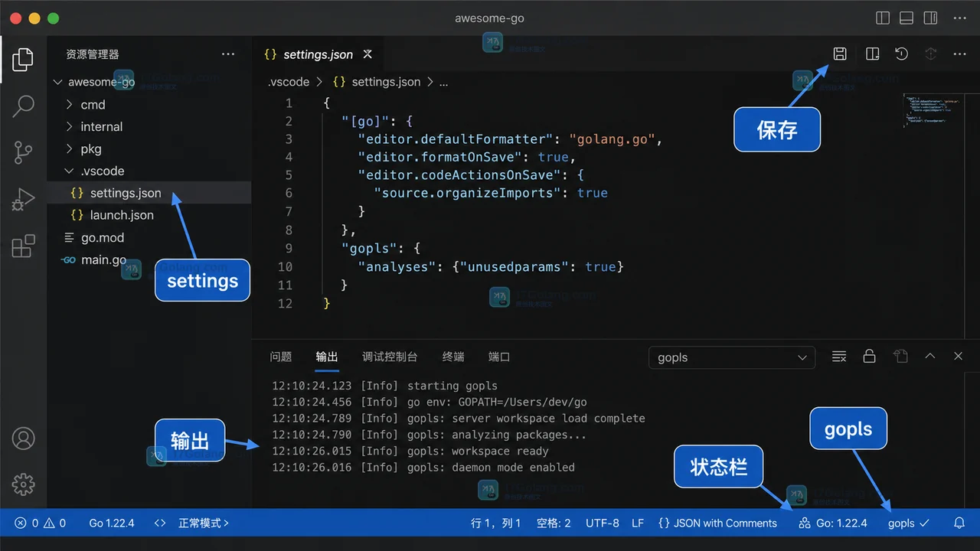Close the bottom panel

coord(958,357)
